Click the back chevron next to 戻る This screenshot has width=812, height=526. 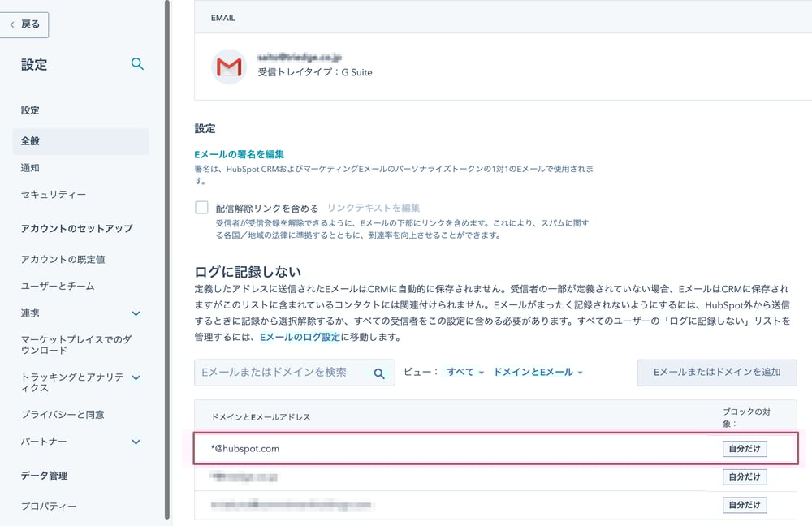(x=12, y=24)
